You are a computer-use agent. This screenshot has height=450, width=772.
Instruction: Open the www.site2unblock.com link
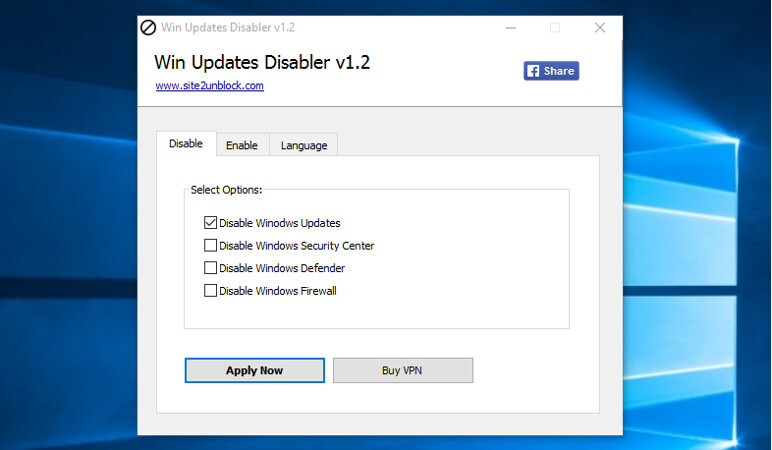[210, 86]
